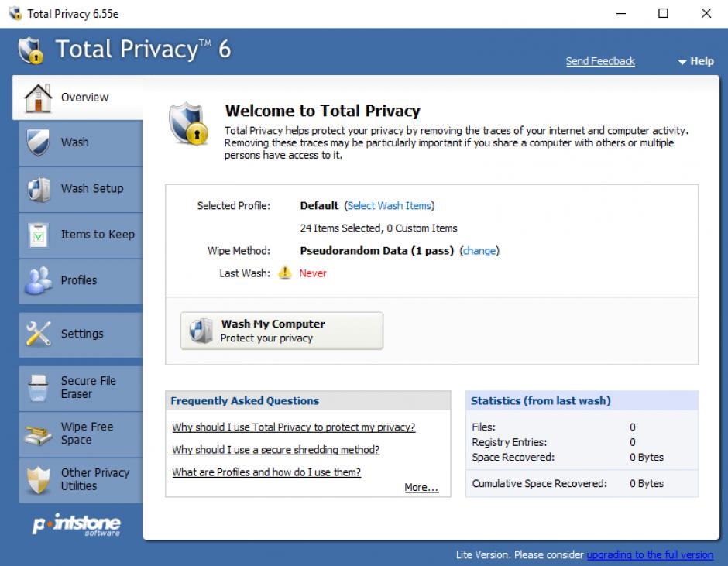Switch to the Wash section
This screenshot has height=566, width=728.
pos(81,143)
